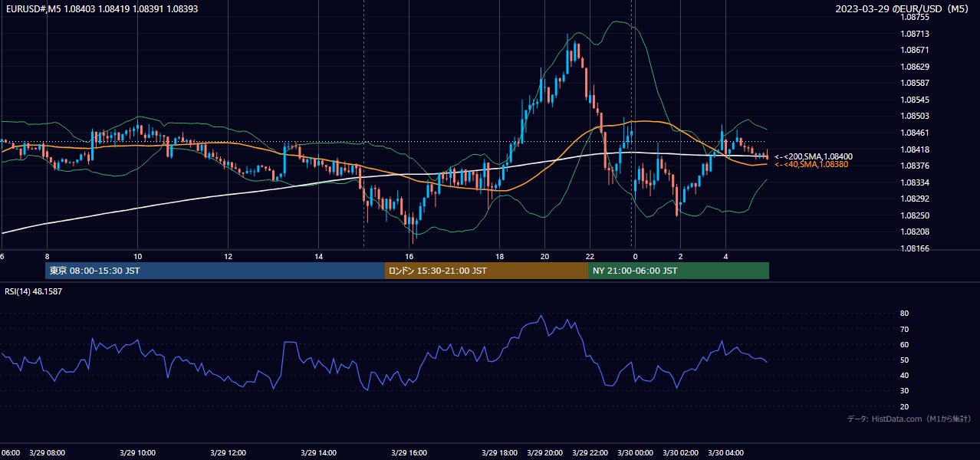Viewport: 980px width, 460px height.
Task: Click hour label 12 under the price chart
Action: click(228, 256)
